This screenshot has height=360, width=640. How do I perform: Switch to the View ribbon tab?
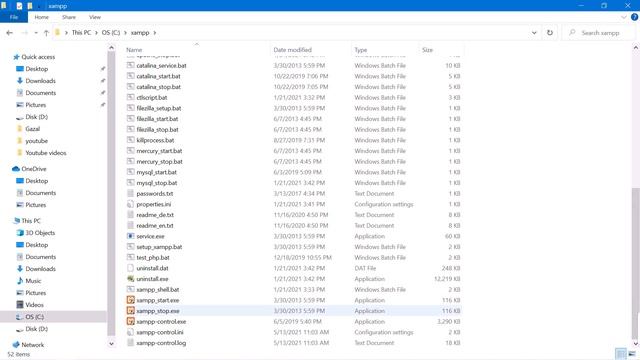pos(95,17)
